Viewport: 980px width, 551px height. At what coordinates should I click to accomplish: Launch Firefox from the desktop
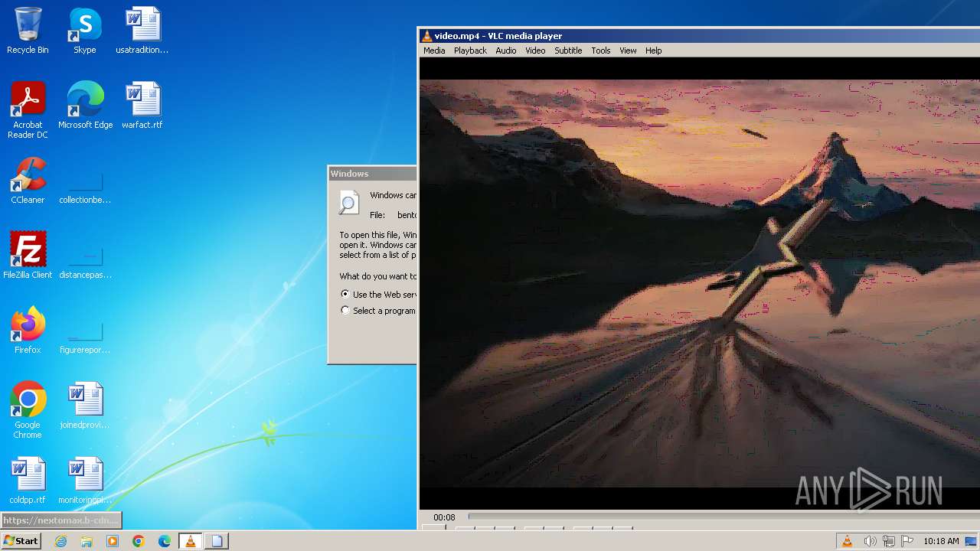point(28,331)
